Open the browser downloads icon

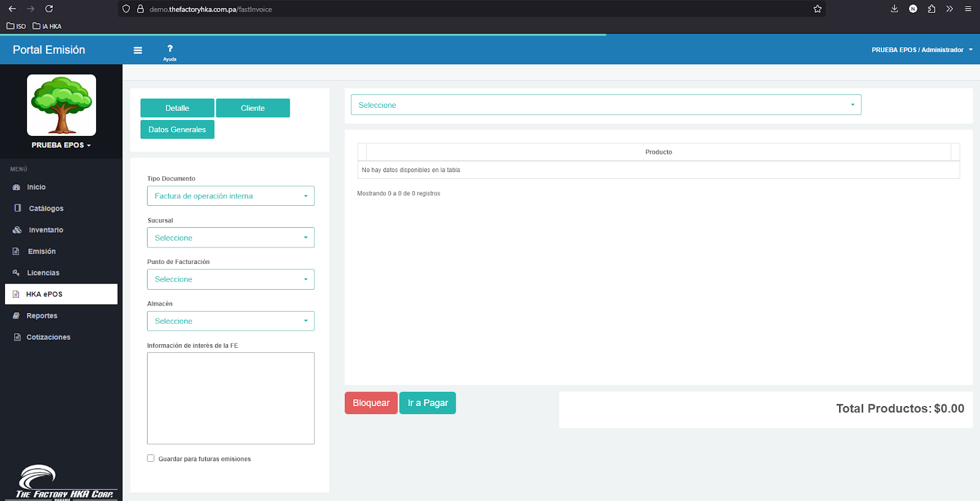tap(894, 9)
